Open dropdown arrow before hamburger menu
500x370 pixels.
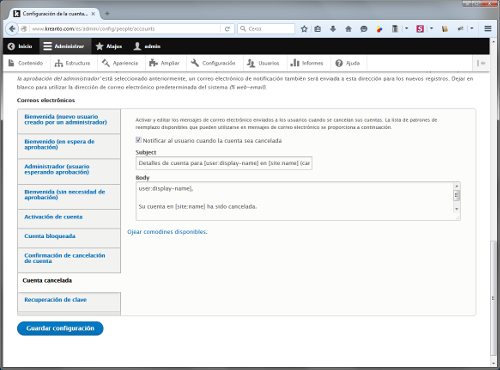coord(472,28)
